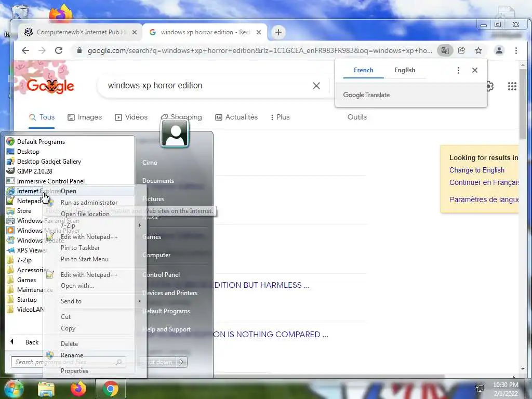The height and width of the screenshot is (399, 532).
Task: Select English tab in translate popup
Action: point(404,70)
